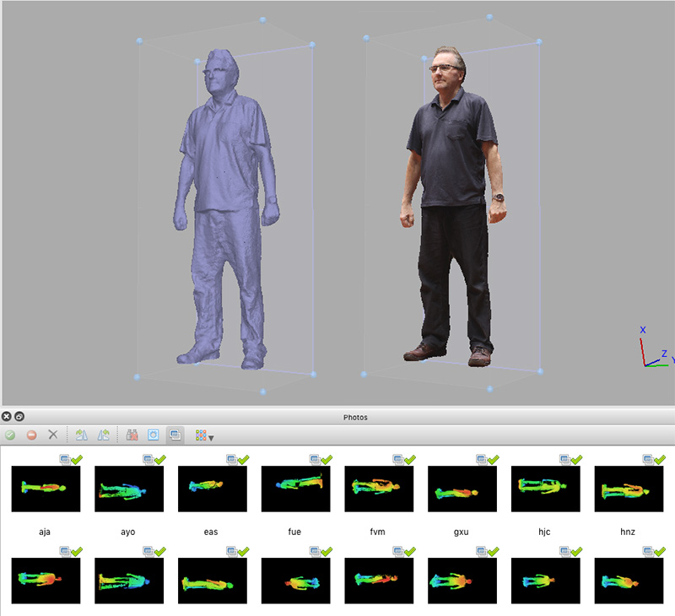Enable the selected cameras with green check button
675x616 pixels.
(10, 435)
